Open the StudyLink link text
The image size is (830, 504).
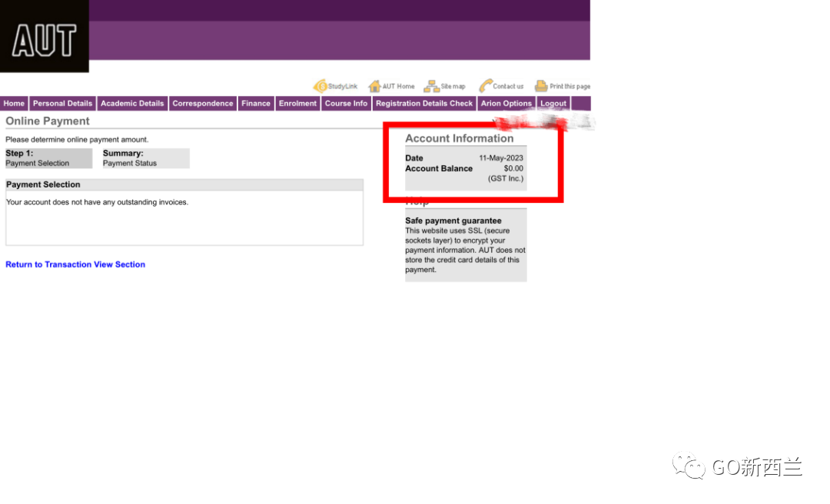[x=343, y=86]
